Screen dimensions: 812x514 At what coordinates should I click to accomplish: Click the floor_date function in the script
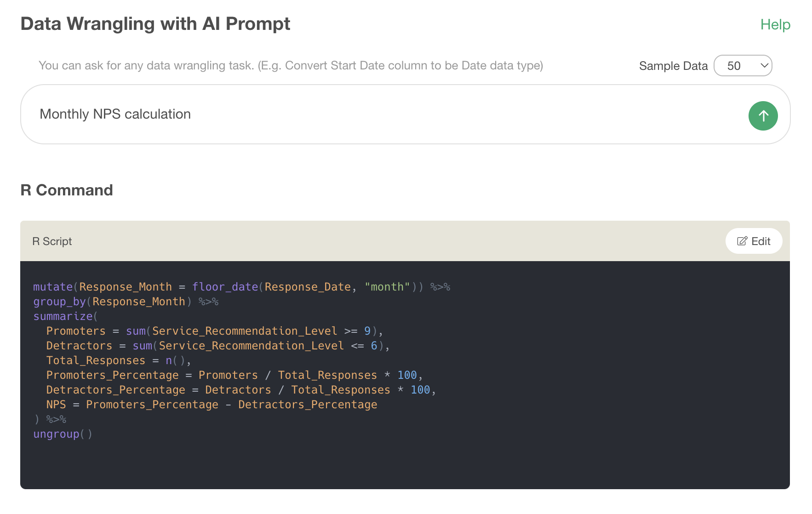tap(225, 287)
